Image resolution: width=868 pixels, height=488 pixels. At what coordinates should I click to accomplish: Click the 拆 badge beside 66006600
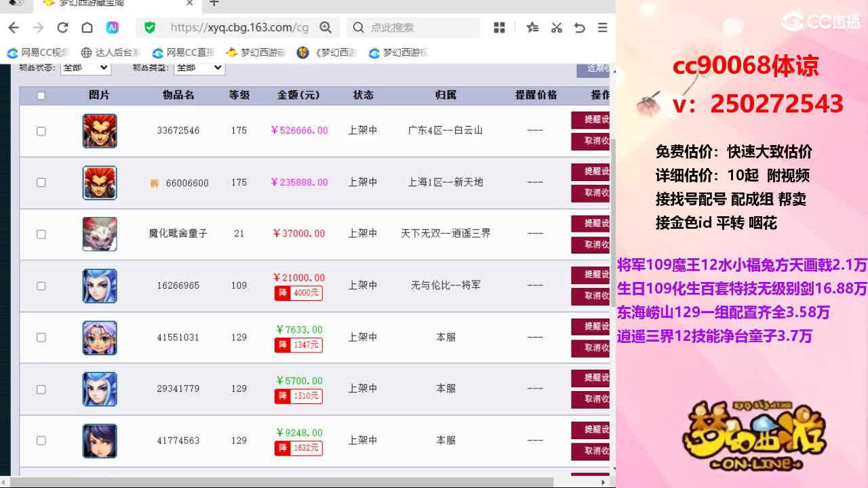154,183
